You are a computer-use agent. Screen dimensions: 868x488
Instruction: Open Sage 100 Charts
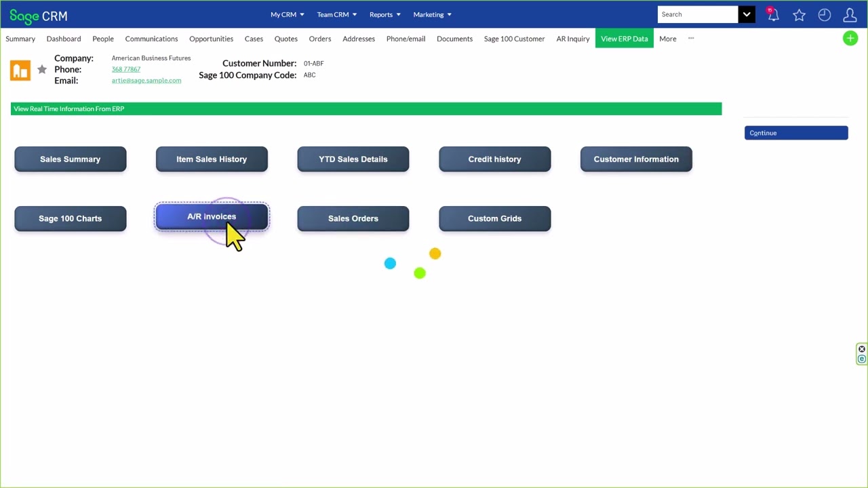(71, 218)
